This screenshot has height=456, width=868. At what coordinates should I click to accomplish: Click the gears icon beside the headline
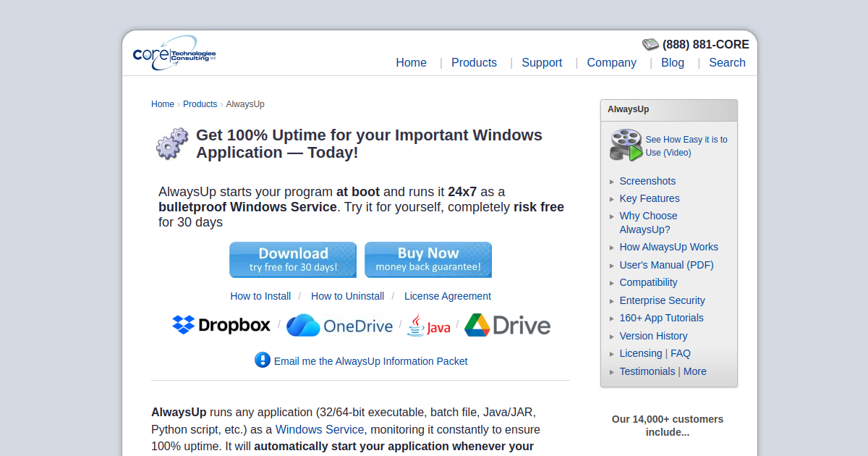[x=172, y=143]
